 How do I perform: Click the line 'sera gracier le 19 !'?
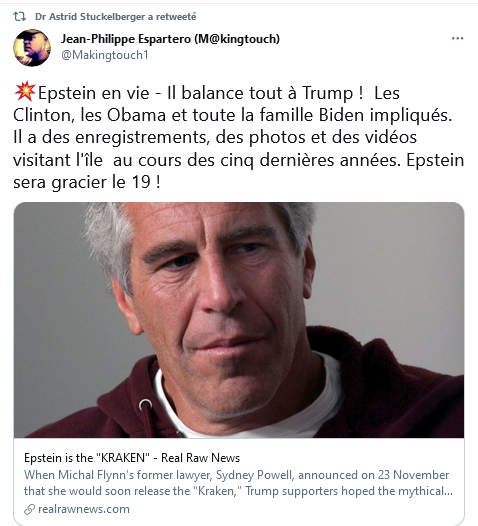[x=87, y=182]
